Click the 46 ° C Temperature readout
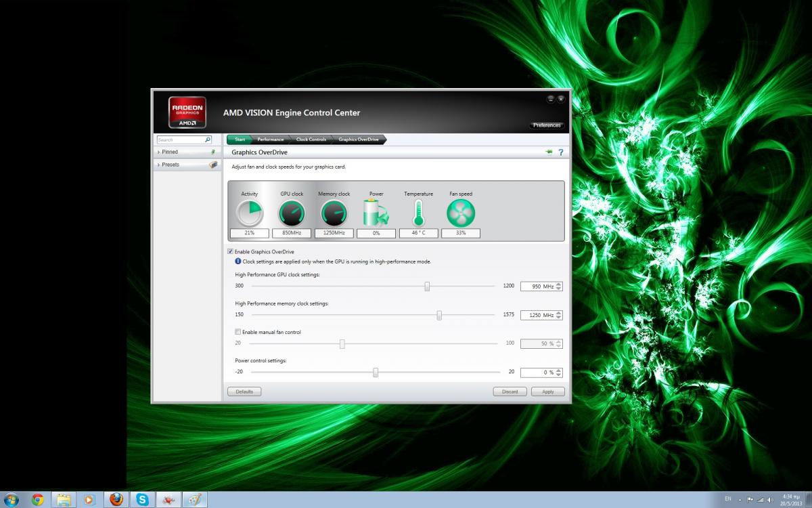 point(418,233)
